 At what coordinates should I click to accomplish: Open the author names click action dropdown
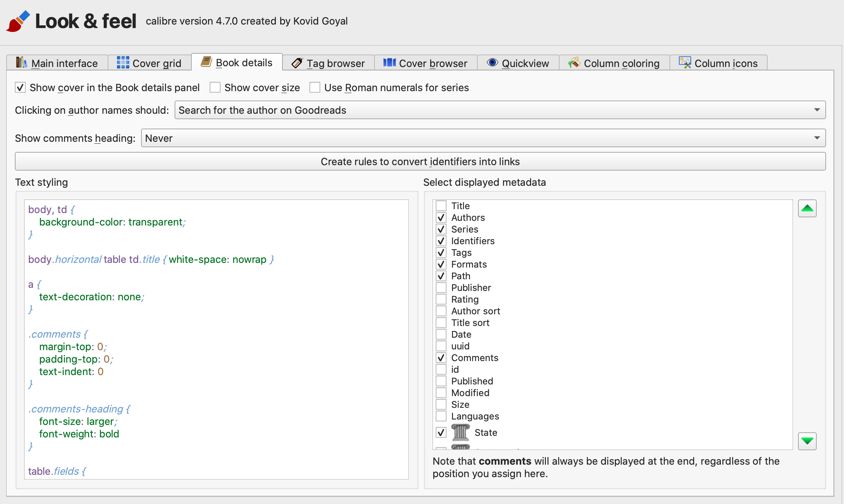(x=500, y=110)
